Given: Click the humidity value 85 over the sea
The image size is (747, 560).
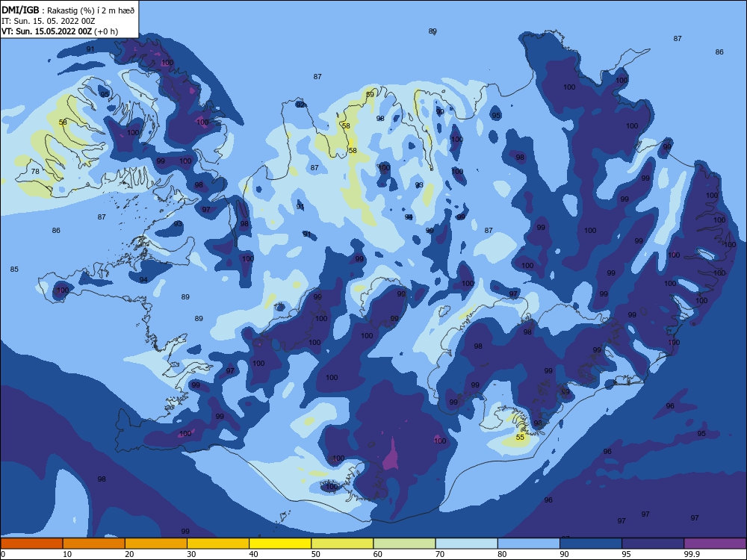Looking at the screenshot, I should 14,270.
